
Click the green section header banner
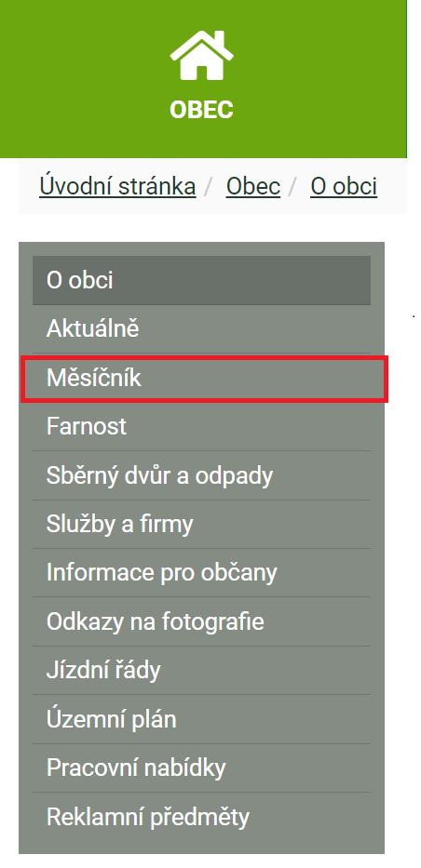click(x=203, y=78)
